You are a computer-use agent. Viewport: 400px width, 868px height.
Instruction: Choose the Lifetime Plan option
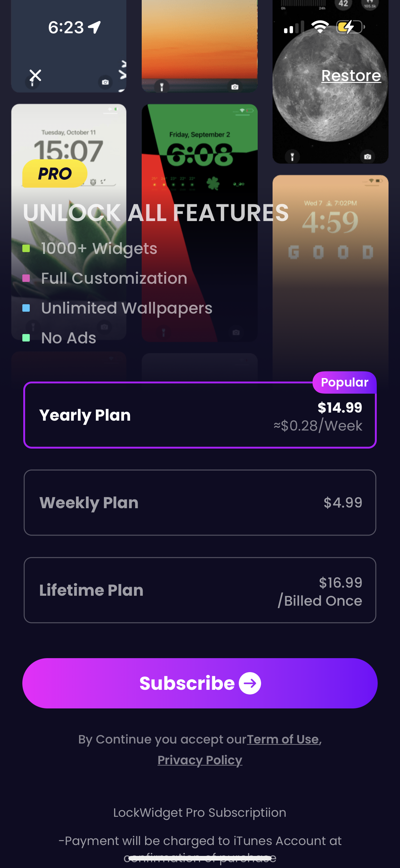pyautogui.click(x=200, y=590)
